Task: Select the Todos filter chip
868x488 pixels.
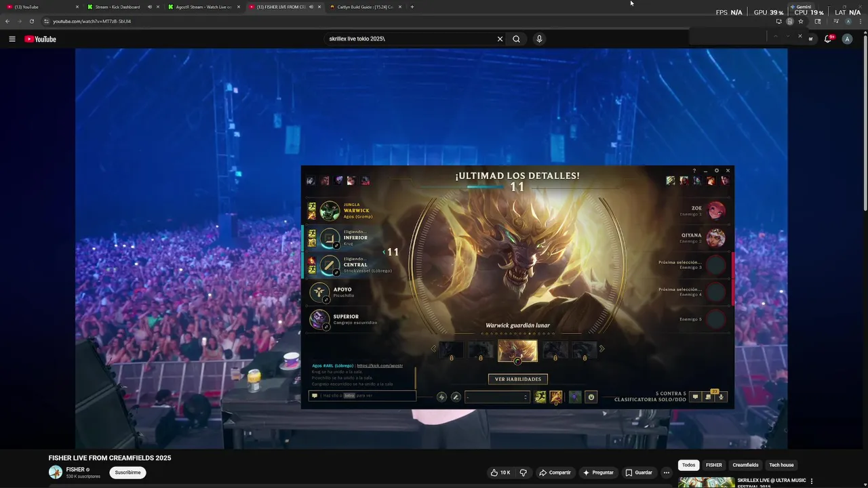Action: click(x=688, y=465)
